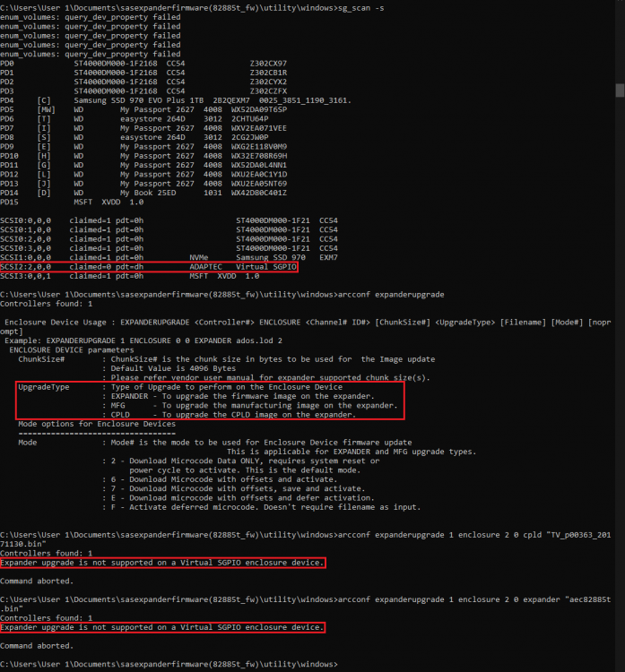Viewport: 625px width, 672px height.
Task: Click 'power cycle to activate' continuation line
Action: click(245, 470)
